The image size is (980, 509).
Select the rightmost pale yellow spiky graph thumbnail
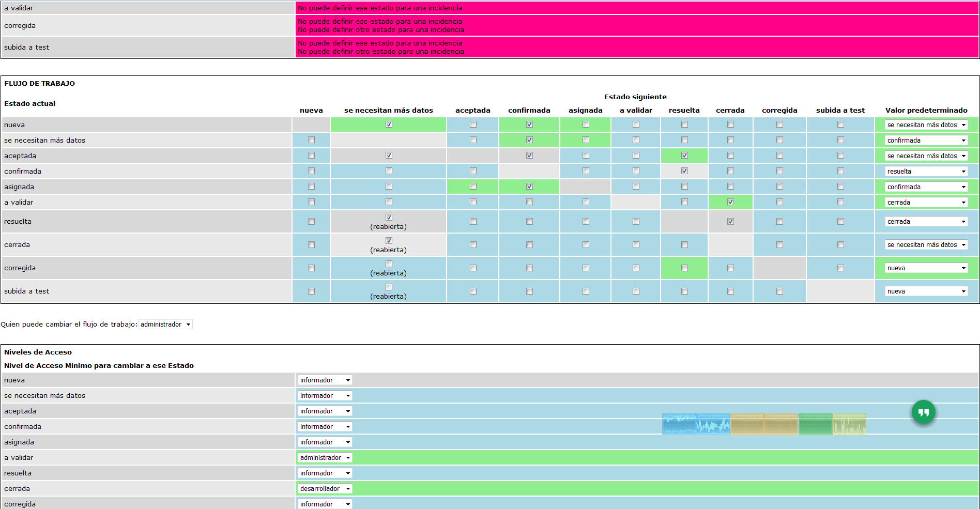849,424
